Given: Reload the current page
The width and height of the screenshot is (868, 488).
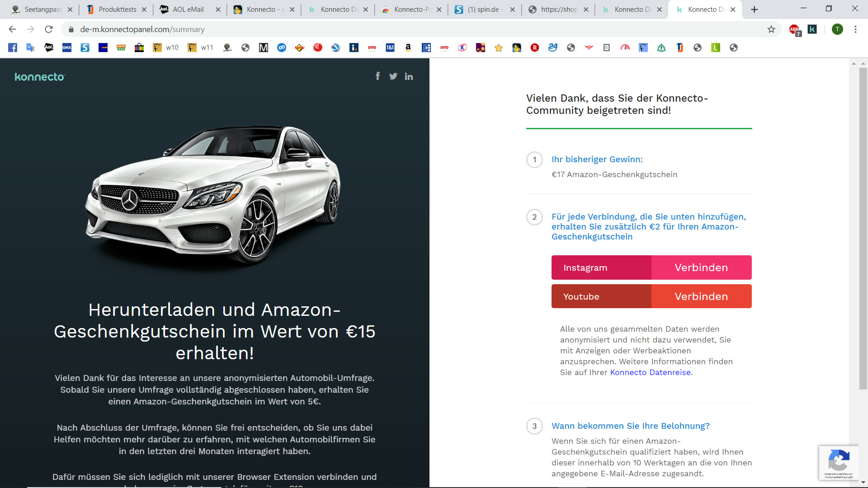Looking at the screenshot, I should [49, 29].
